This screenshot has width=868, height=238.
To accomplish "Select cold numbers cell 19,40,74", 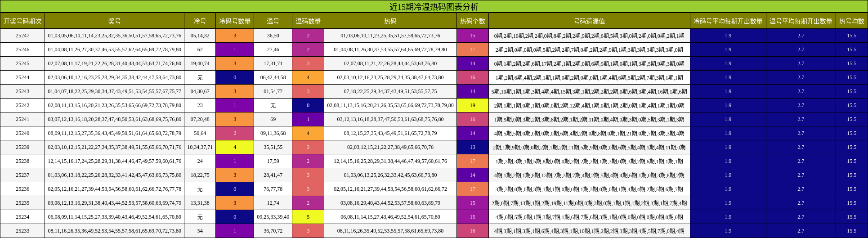I will pos(200,63).
